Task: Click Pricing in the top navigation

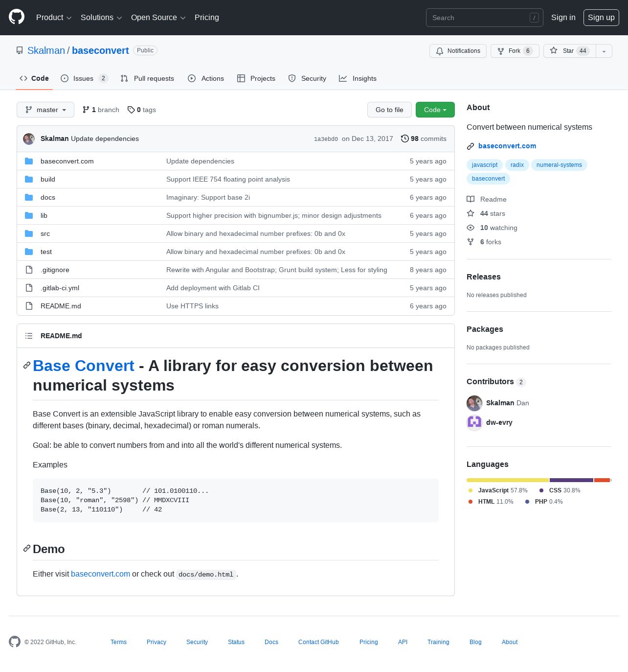Action: [207, 18]
